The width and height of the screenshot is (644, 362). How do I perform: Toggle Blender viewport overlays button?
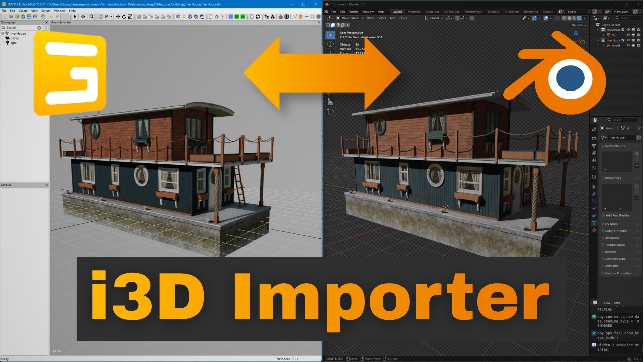546,18
